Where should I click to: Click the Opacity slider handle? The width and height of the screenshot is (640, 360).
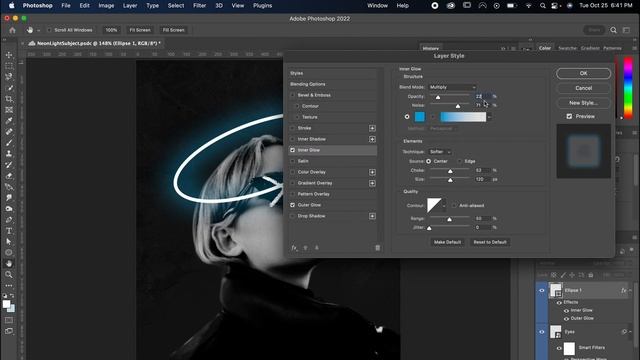[x=438, y=97]
